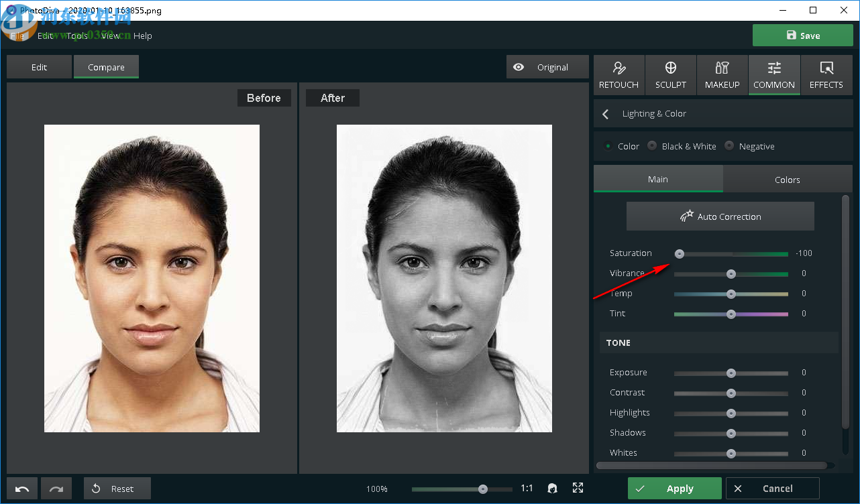
Task: Switch to the Colors tab
Action: click(787, 180)
